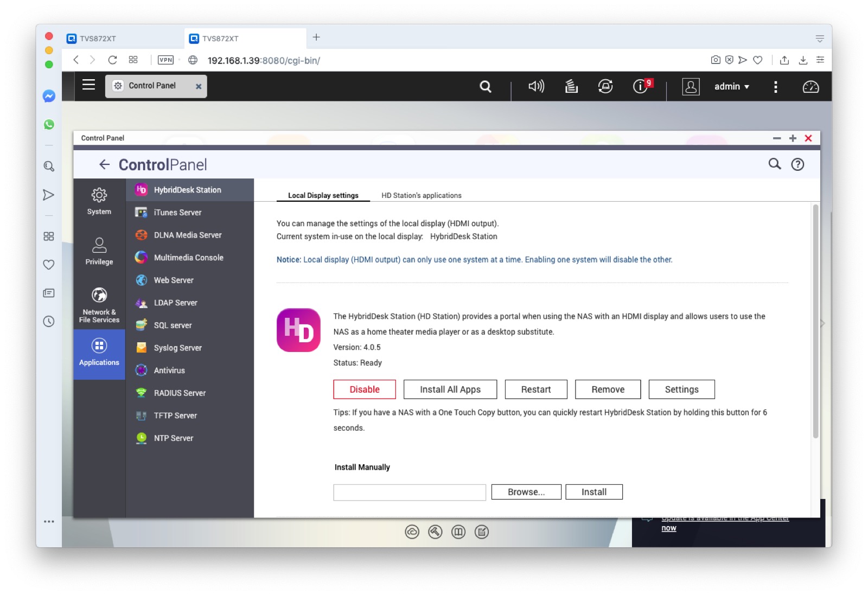This screenshot has width=868, height=595.
Task: Open Multimedia Console item
Action: tap(190, 258)
